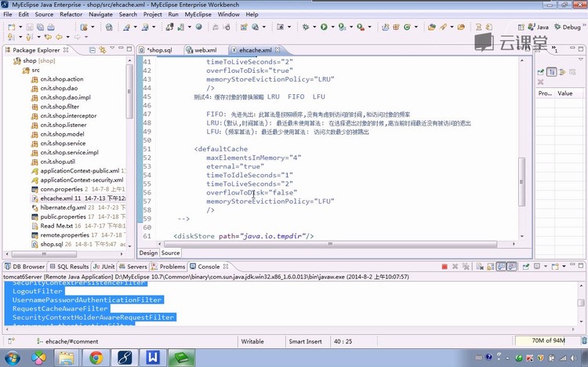Click the Windows Start button

click(12, 358)
